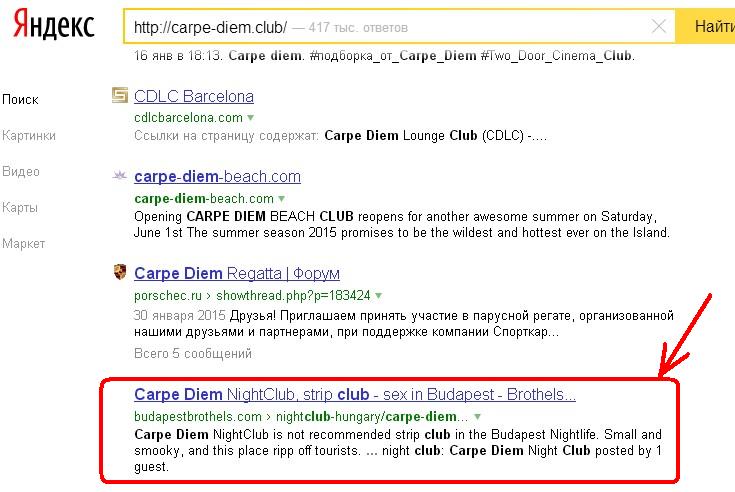The image size is (735, 492).
Task: Click Всего 5 сообщений text
Action: click(x=193, y=353)
